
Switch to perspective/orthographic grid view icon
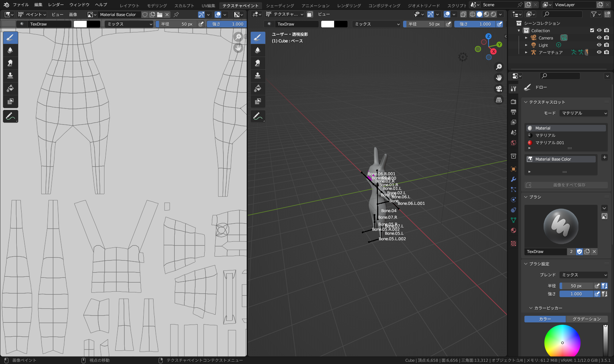(499, 100)
